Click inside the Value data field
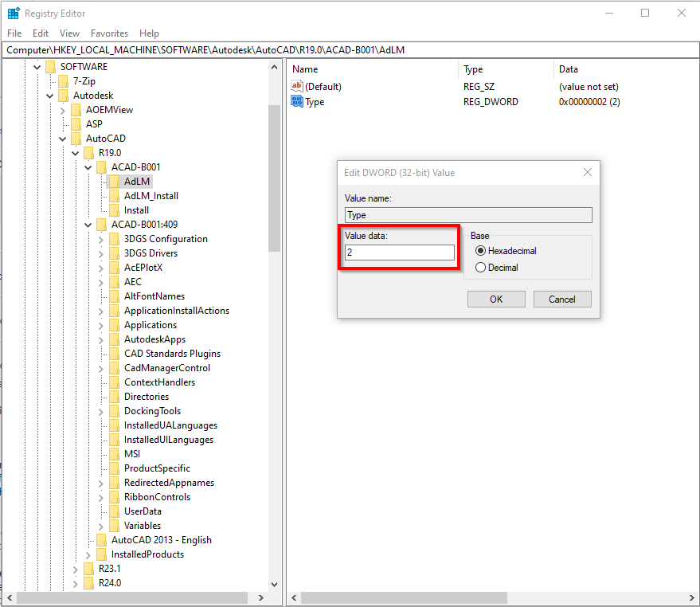 click(x=398, y=252)
